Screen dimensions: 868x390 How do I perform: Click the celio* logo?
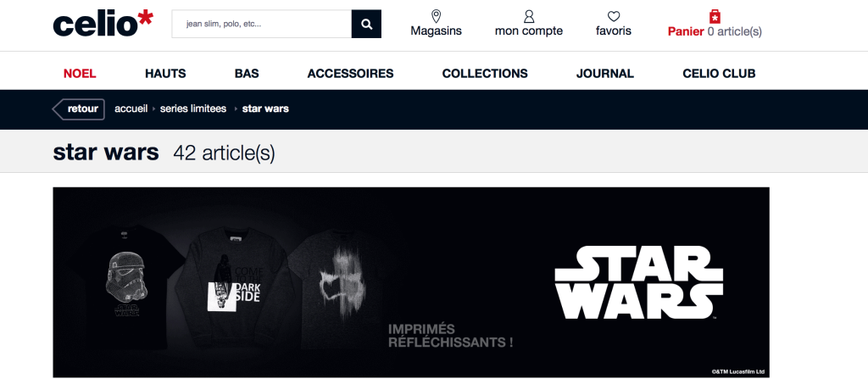(103, 24)
